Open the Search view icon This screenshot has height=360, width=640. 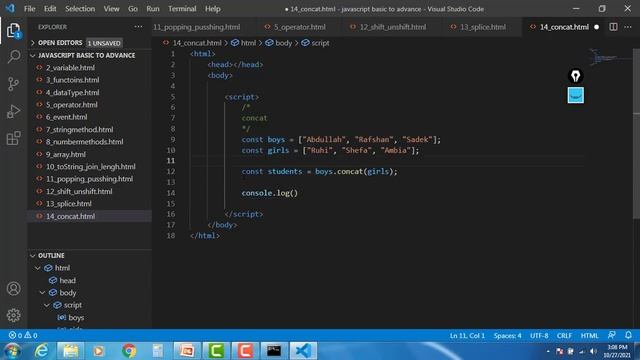point(13,56)
